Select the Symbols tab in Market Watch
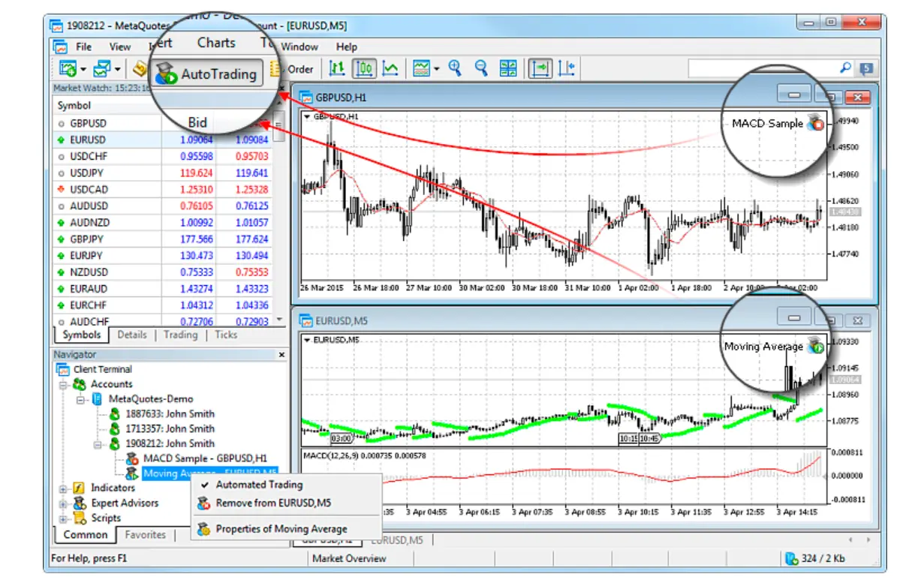The height and width of the screenshot is (583, 924). pyautogui.click(x=81, y=335)
